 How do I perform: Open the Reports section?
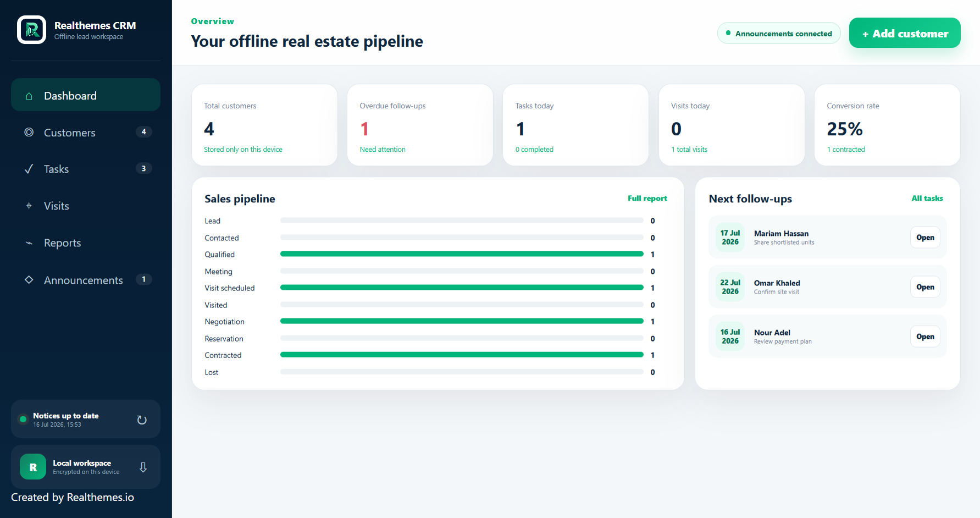(86, 243)
